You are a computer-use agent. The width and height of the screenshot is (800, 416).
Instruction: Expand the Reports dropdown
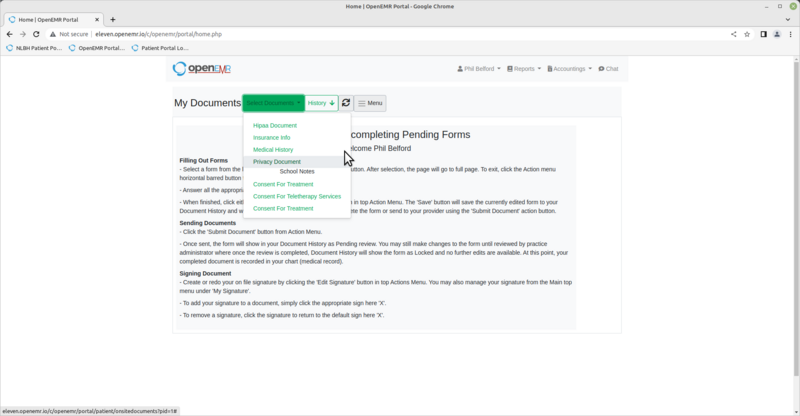[x=524, y=68]
